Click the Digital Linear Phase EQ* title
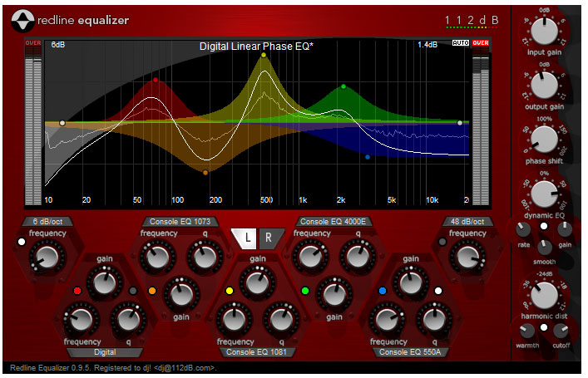This screenshot has width=588, height=378. 256,47
